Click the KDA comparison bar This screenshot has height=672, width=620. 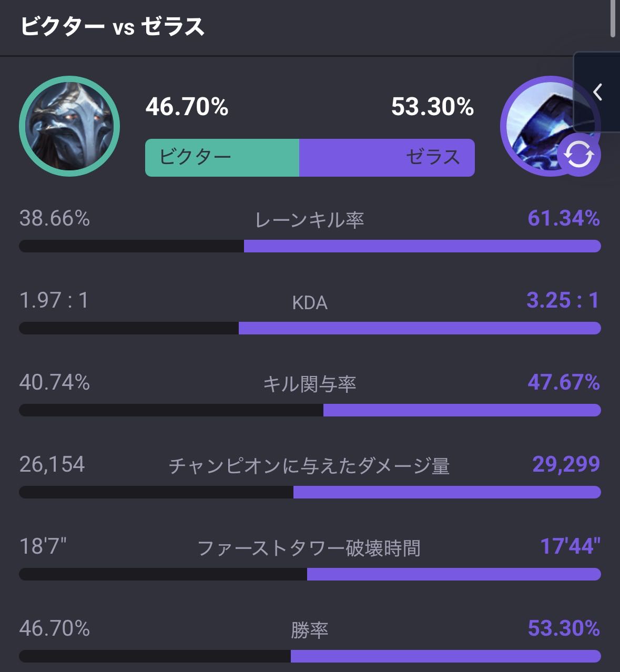(x=310, y=328)
